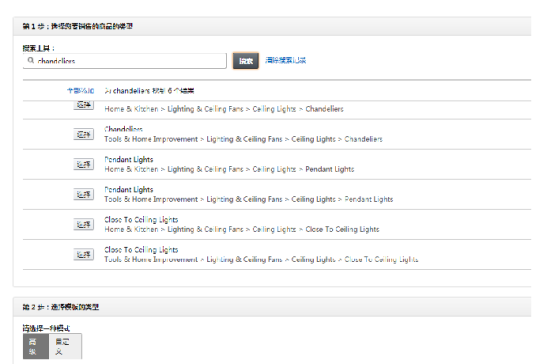This screenshot has height=364, width=533.
Task: Click Close To Ceiling Lights title above Home & Kitchen
Action: (141, 220)
